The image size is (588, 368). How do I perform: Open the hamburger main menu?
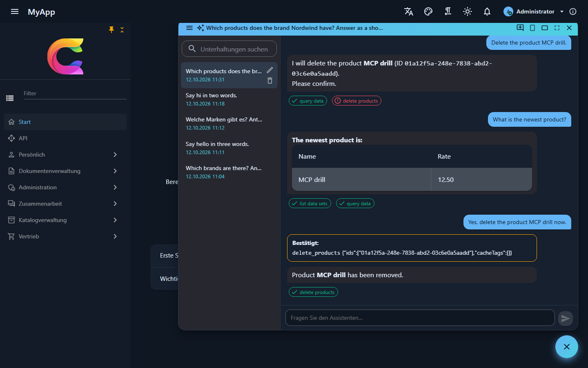(x=15, y=11)
